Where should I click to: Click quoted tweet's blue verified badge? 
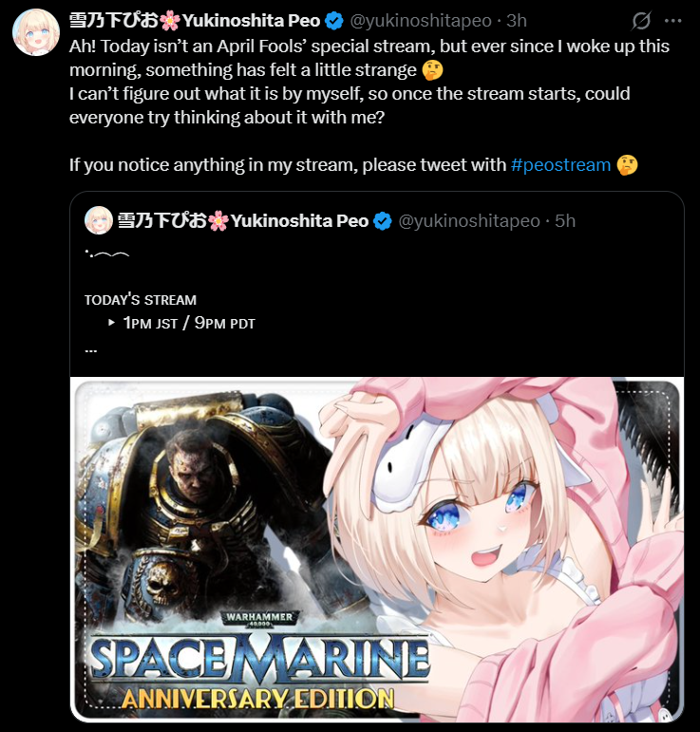383,221
